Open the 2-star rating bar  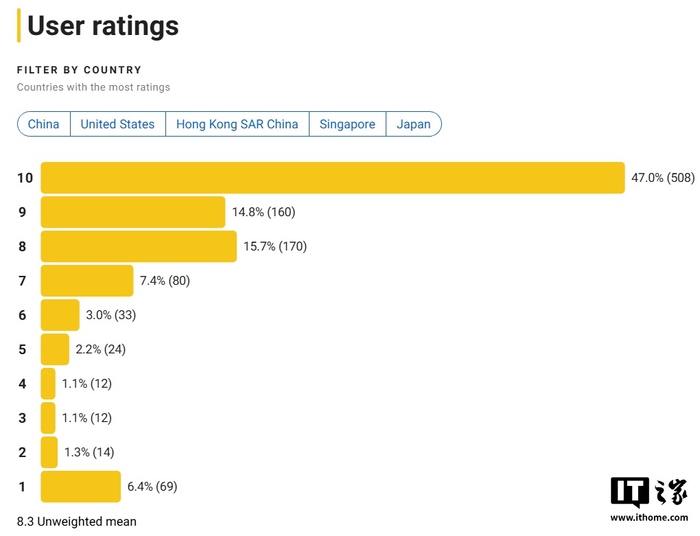click(49, 452)
